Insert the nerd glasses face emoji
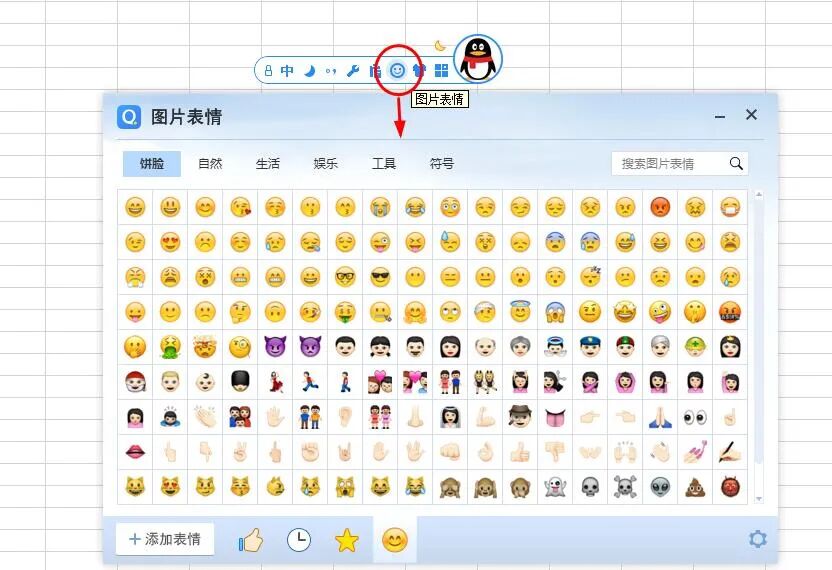Viewport: 832px width, 570px height. point(345,277)
